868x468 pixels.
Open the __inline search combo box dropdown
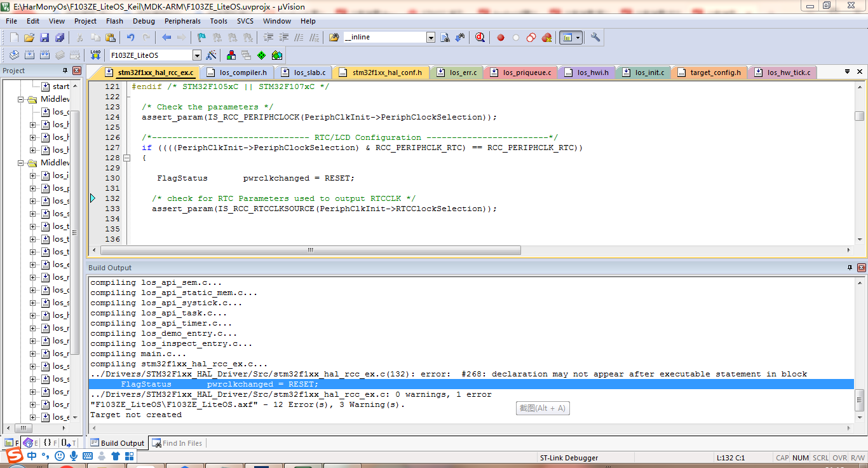[431, 37]
